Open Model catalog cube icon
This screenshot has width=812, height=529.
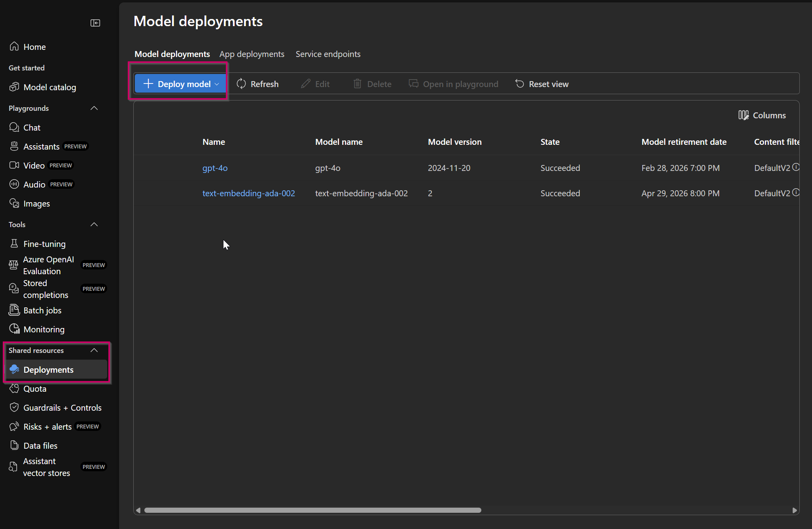[14, 87]
